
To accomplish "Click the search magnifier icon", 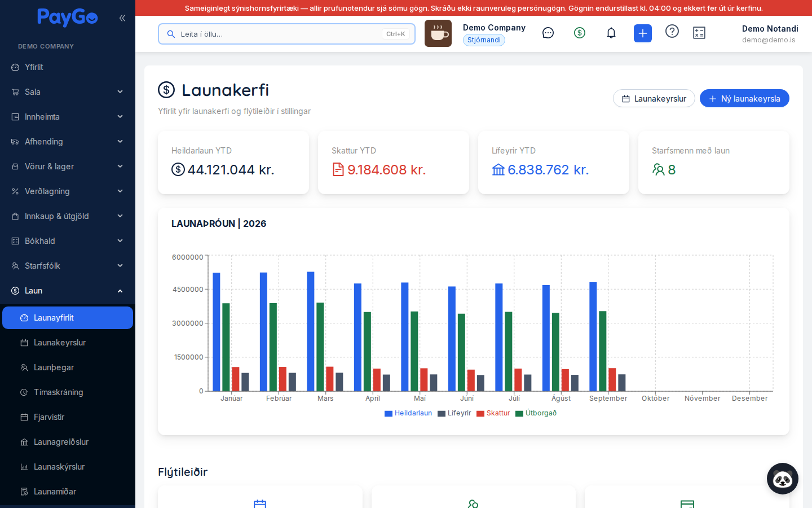I will point(171,34).
